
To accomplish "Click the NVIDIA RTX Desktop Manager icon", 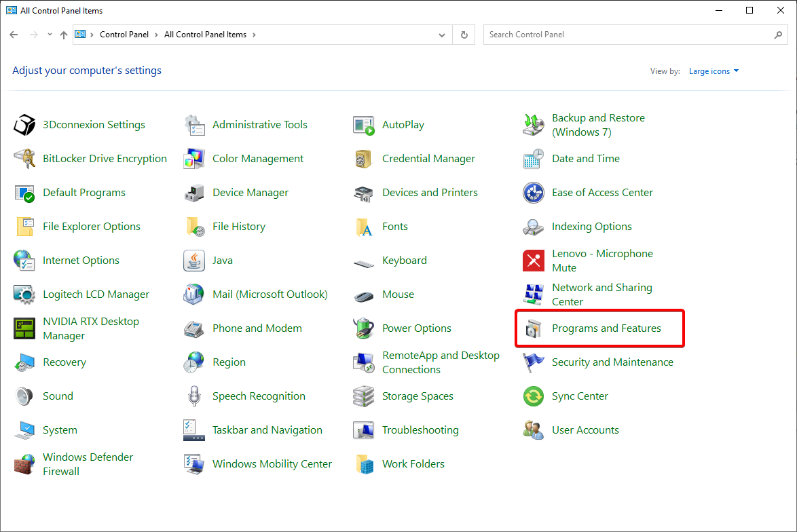I will point(24,328).
